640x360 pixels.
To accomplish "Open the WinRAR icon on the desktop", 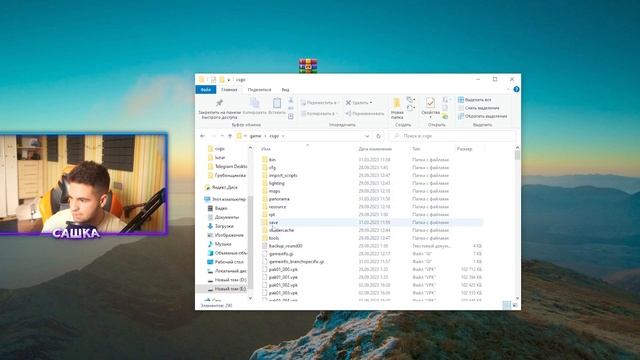I will (308, 65).
